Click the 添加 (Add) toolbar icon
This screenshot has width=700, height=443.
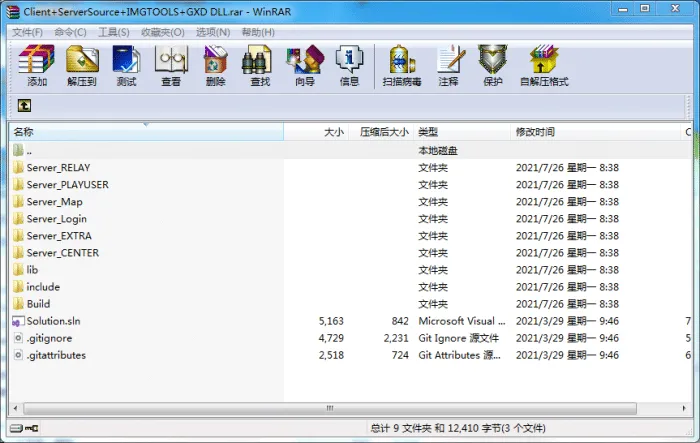(x=37, y=65)
